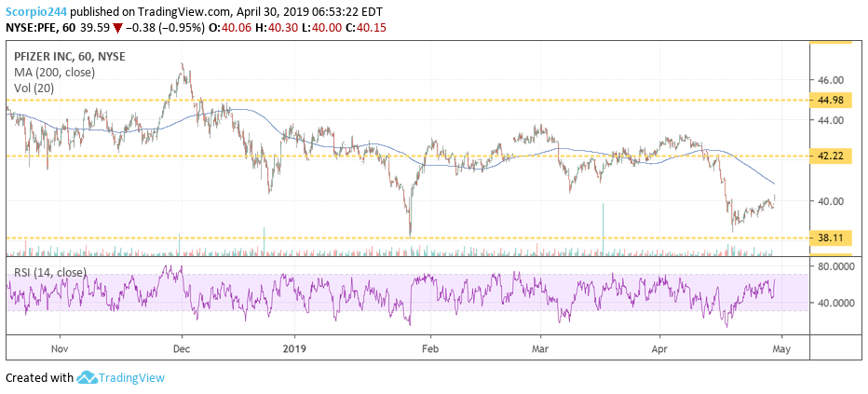Screen dimensions: 868x394
Task: Click the Feb label on time axis
Action: coord(430,350)
